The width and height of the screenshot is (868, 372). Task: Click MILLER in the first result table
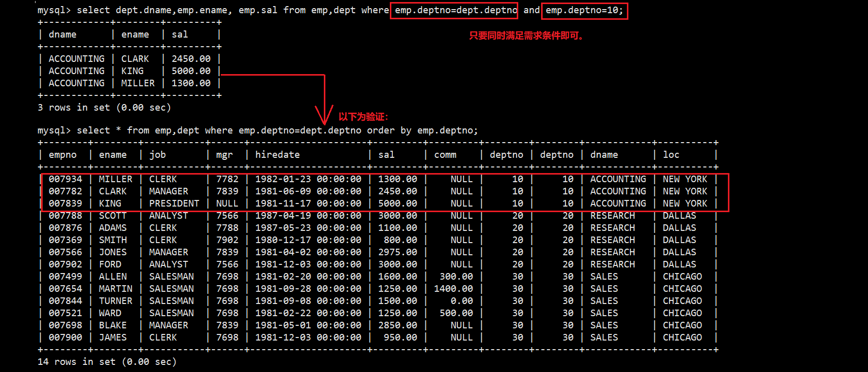click(x=138, y=83)
